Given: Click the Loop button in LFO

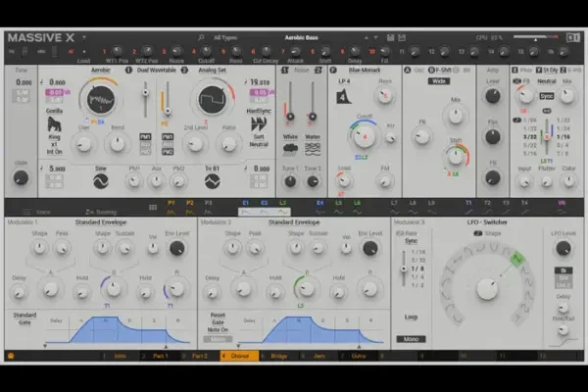Looking at the screenshot, I should [411, 318].
